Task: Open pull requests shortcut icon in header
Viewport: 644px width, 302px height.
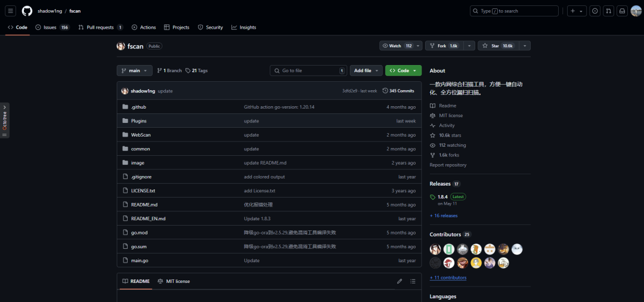Action: [x=609, y=11]
